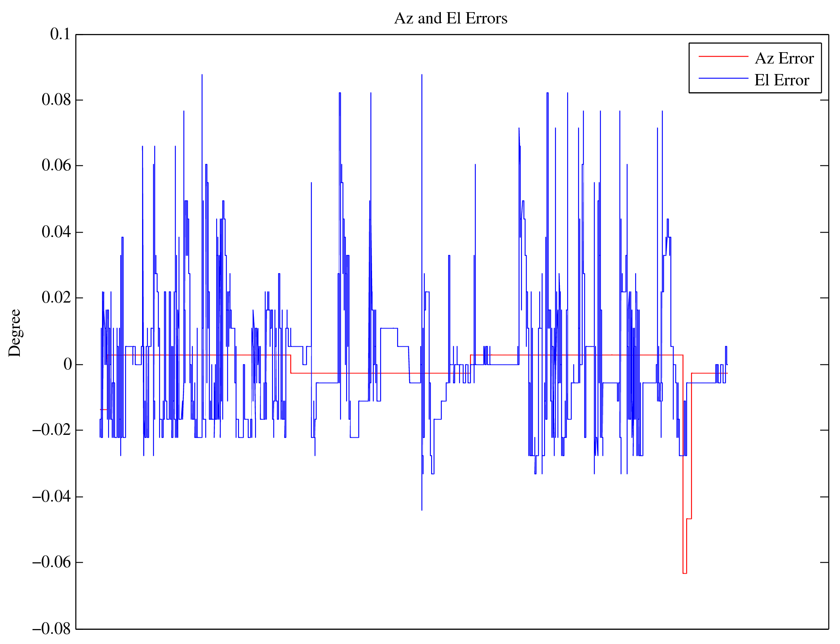Click the blue line sample in legend
The image size is (840, 644).
723,78
